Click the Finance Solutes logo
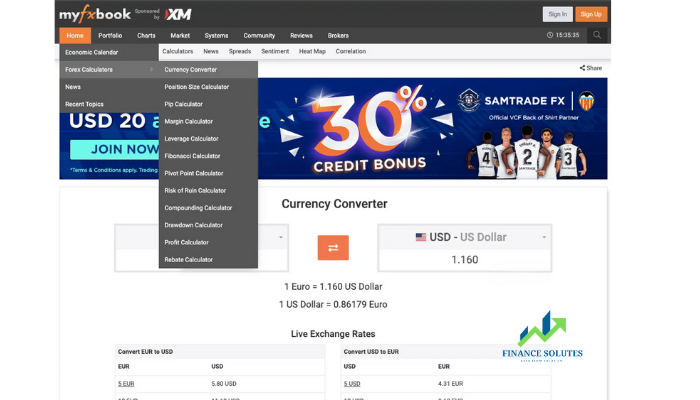The width and height of the screenshot is (700, 400). [542, 336]
